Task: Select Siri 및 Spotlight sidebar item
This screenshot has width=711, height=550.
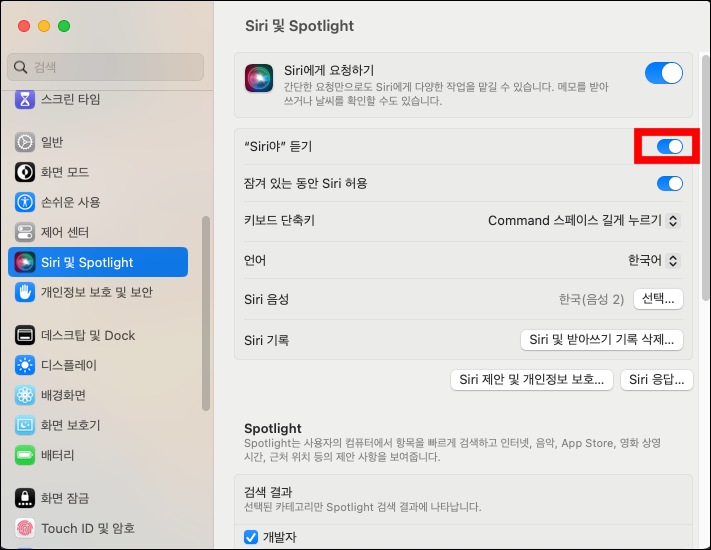Action: coord(98,262)
